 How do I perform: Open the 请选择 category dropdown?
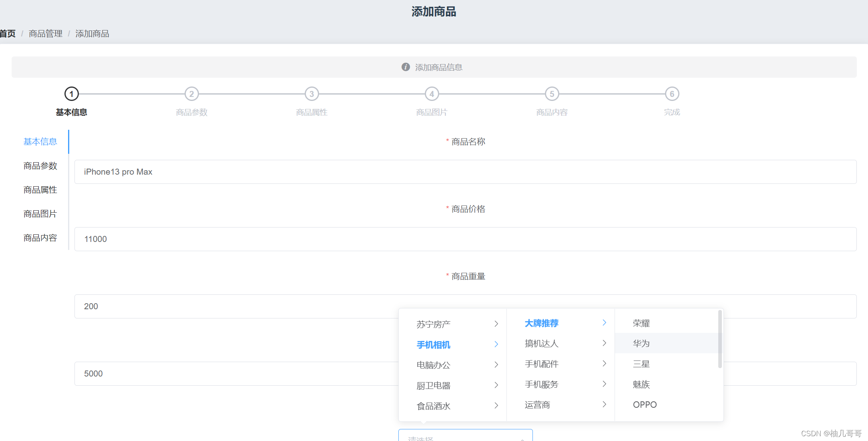coord(465,437)
